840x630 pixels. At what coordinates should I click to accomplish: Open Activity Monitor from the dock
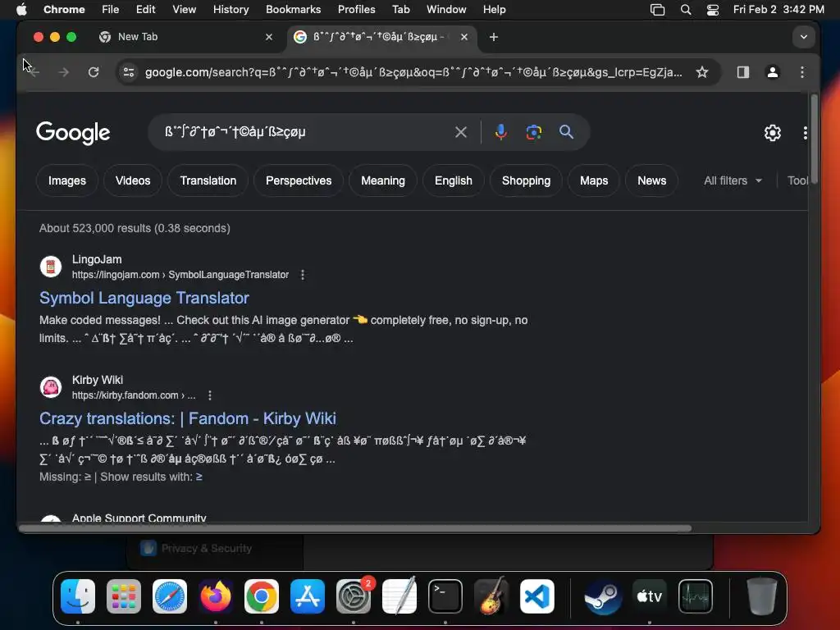pyautogui.click(x=696, y=596)
